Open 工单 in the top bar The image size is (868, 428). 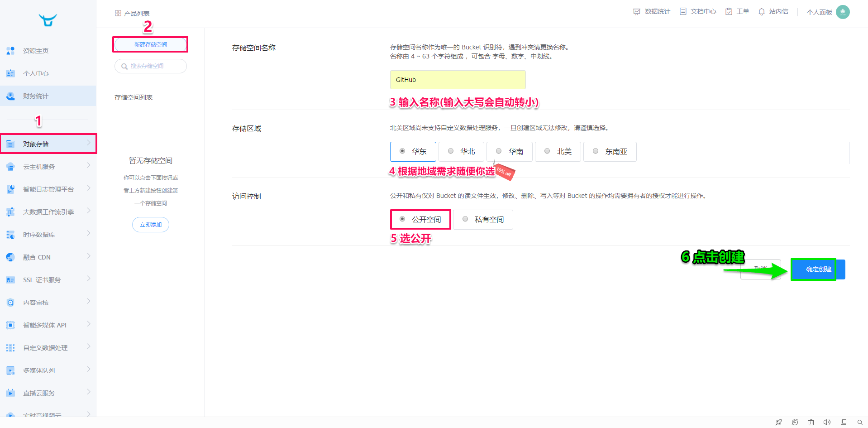tap(737, 12)
